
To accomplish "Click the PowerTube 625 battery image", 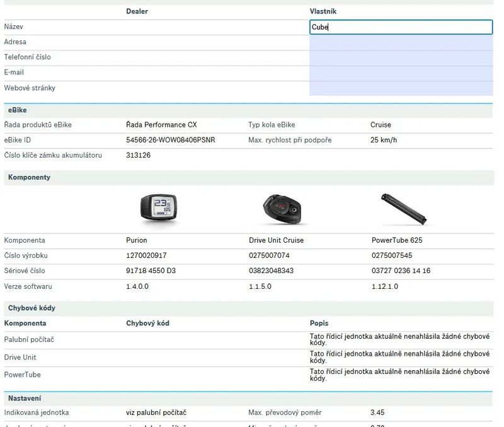I will pyautogui.click(x=403, y=209).
